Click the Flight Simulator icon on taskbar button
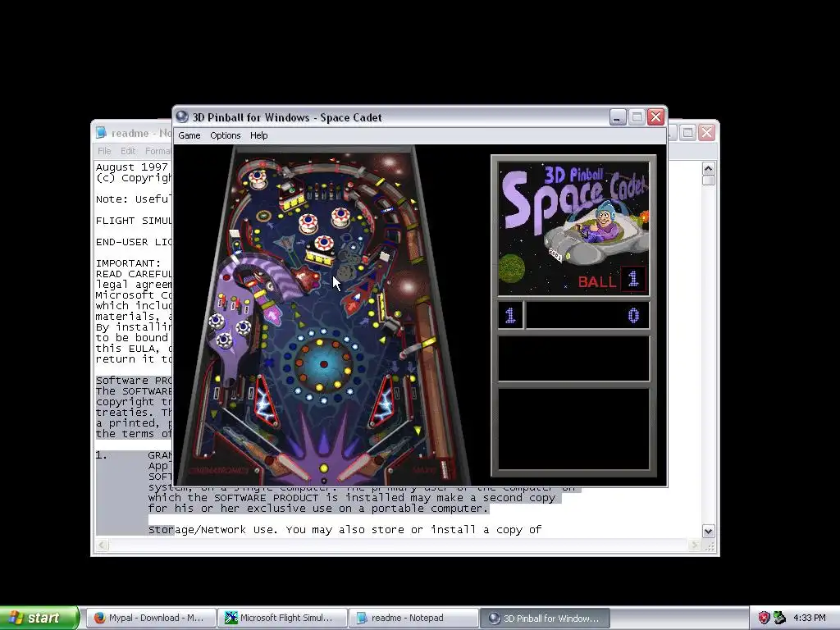 (231, 618)
